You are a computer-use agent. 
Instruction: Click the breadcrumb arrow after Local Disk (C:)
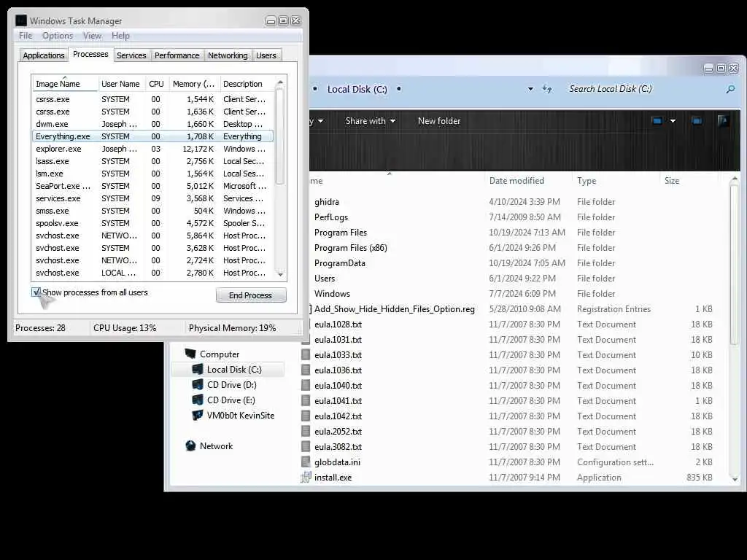point(399,89)
